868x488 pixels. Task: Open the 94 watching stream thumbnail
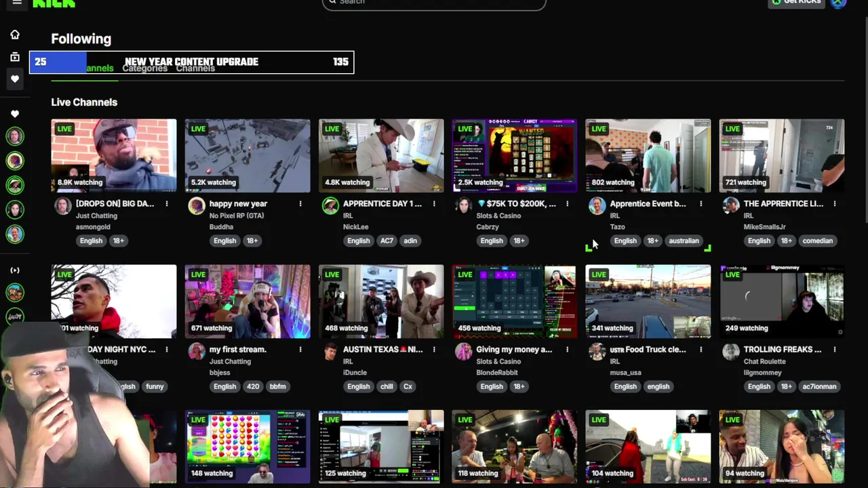coord(782,447)
